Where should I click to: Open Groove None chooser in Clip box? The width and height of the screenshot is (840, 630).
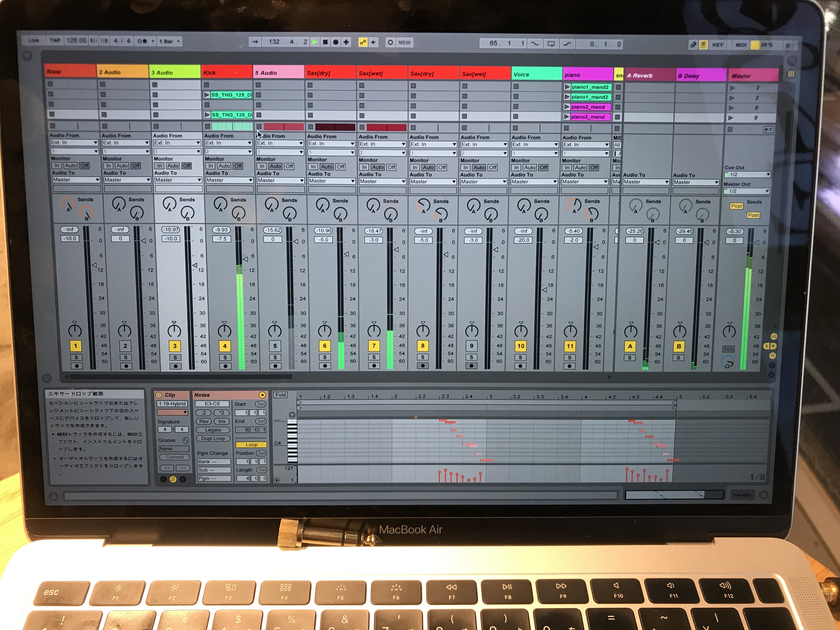[x=174, y=449]
